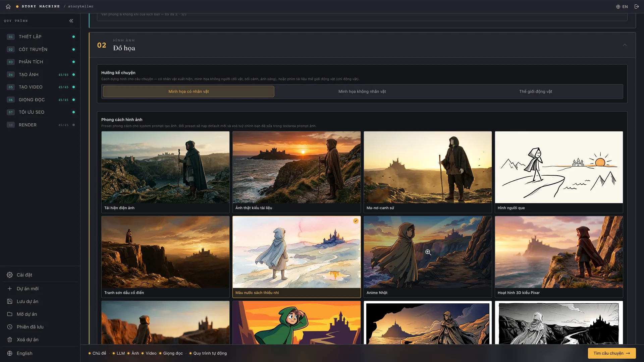Click the Tìm câu chuyện button
644x362 pixels.
(612, 353)
